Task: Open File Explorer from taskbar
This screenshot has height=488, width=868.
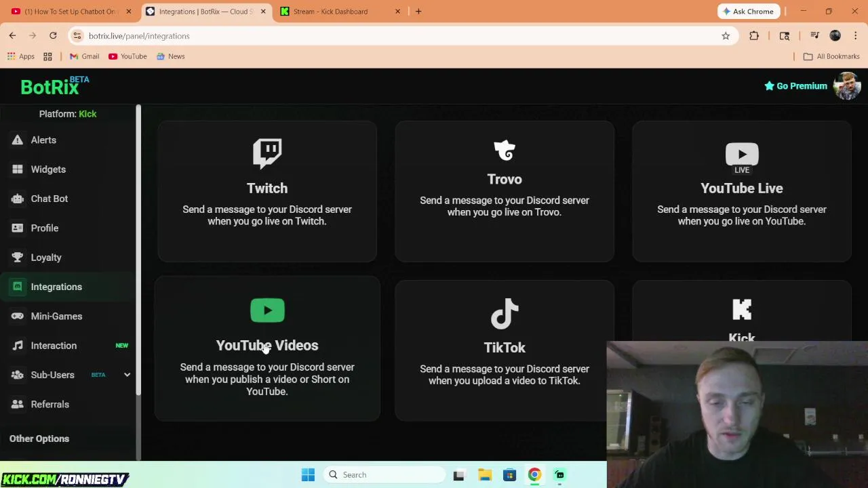Action: tap(484, 475)
